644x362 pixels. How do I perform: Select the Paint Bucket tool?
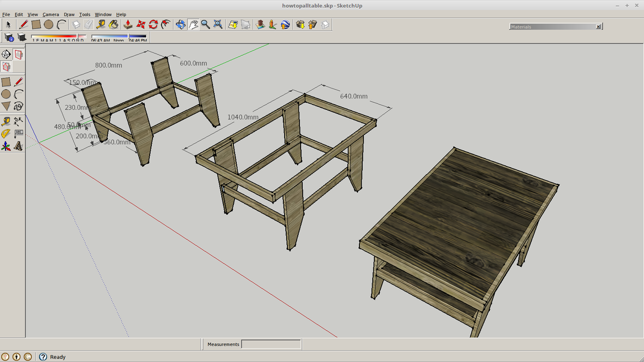coord(113,25)
